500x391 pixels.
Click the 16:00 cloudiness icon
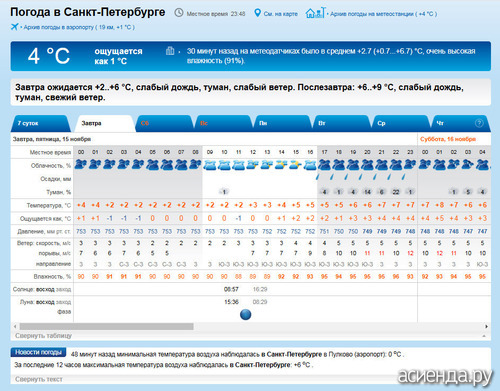(x=310, y=164)
